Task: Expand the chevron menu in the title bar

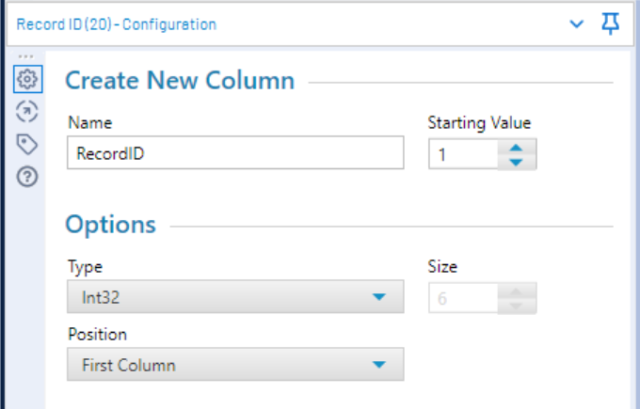Action: (576, 24)
